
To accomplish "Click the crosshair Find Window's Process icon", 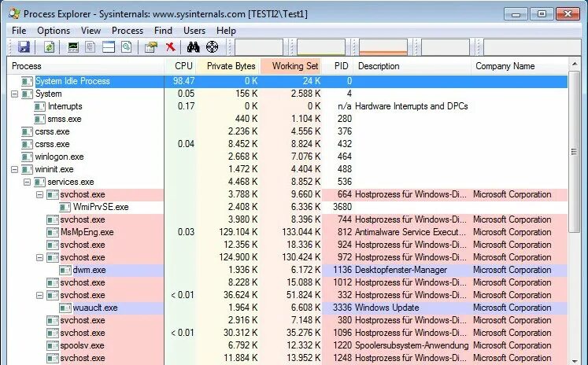I will [x=212, y=47].
